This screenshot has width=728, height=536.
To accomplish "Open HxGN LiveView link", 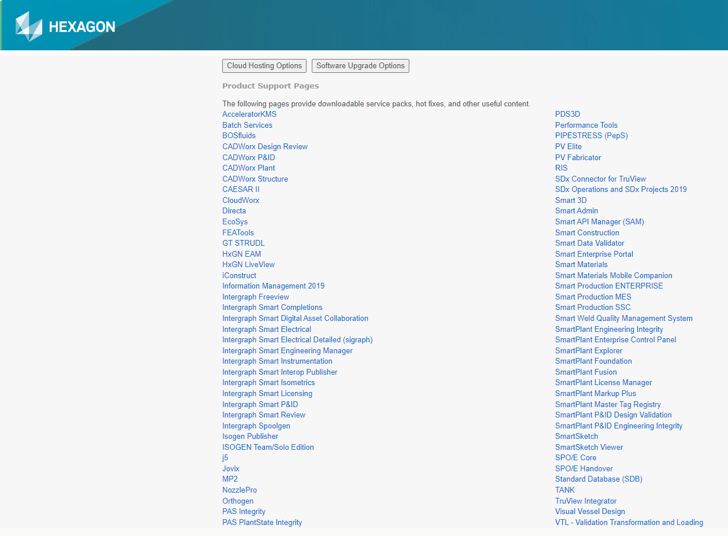I will pyautogui.click(x=248, y=265).
